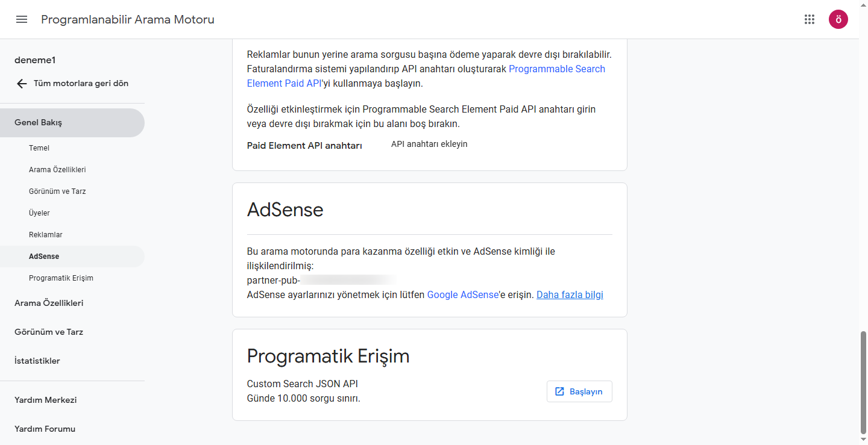Screen dimensions: 868x445
Task: Click the Custom Search JSON API text
Action: coord(303,384)
